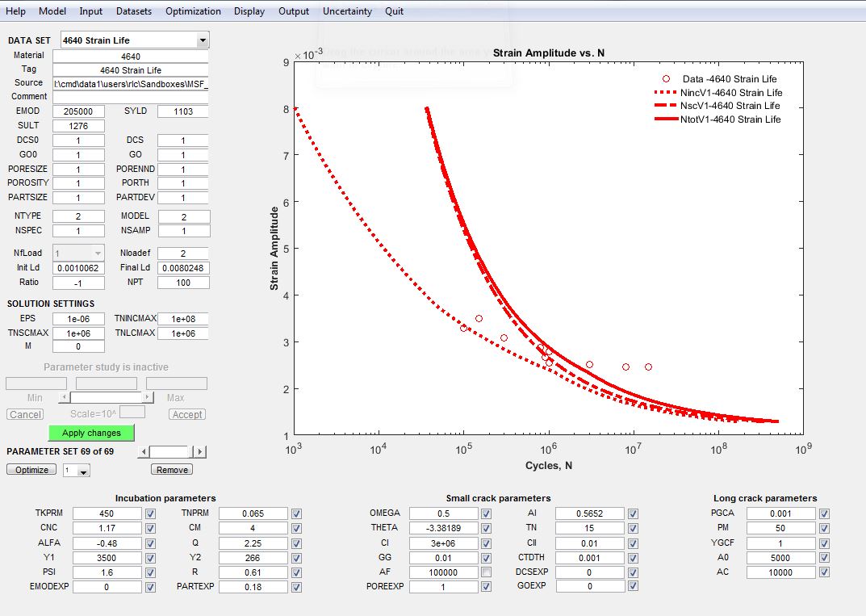Open the Uncertainty menu
Screen dimensions: 866x616
pos(347,11)
